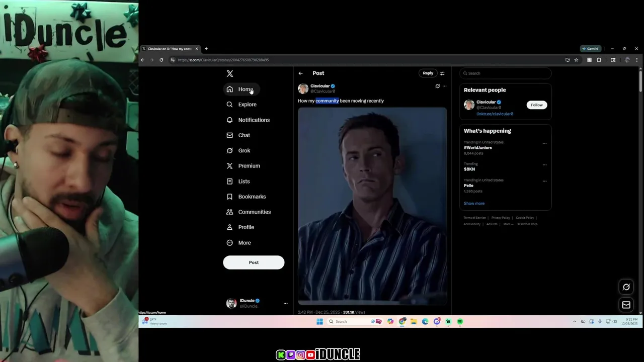This screenshot has width=644, height=362.
Task: Open the Chat section
Action: (x=238, y=135)
